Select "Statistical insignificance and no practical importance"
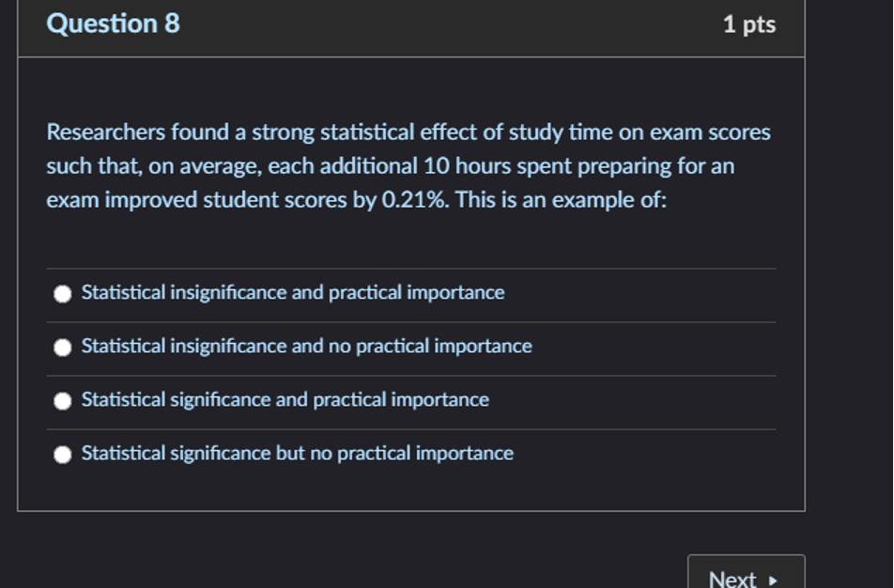This screenshot has width=894, height=588. point(62,346)
